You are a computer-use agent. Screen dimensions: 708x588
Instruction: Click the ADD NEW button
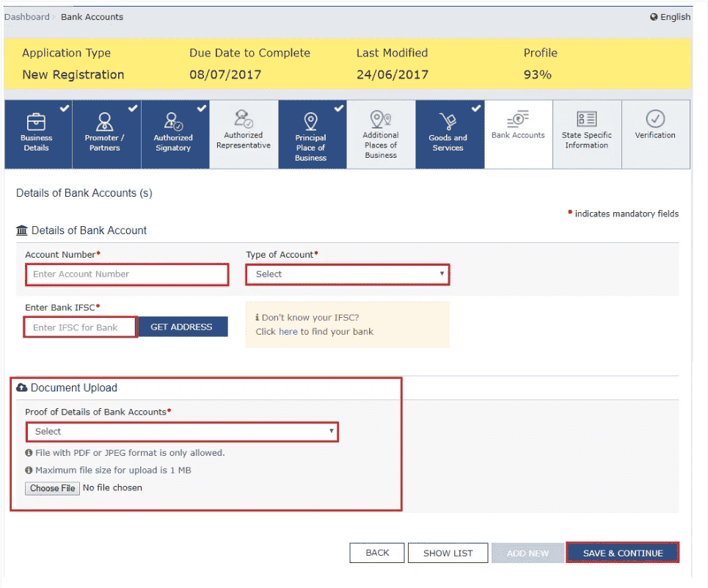point(528,553)
